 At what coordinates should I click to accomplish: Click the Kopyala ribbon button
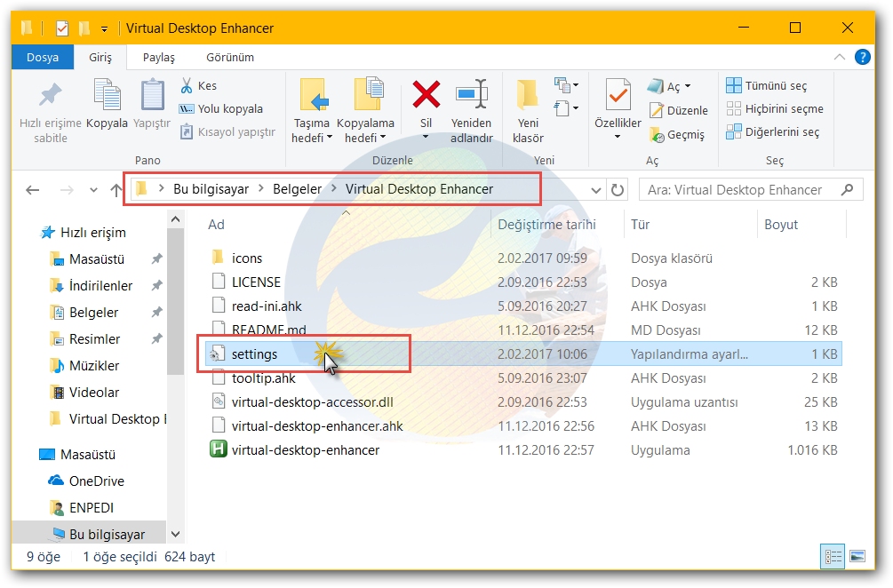107,105
